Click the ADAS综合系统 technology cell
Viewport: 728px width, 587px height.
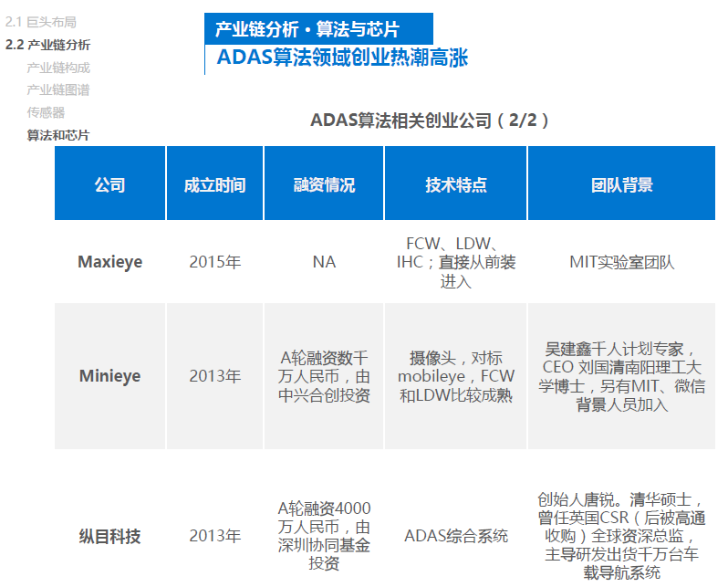click(x=456, y=536)
